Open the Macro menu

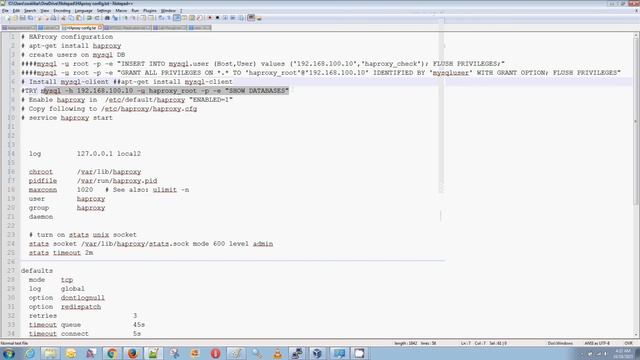point(121,11)
